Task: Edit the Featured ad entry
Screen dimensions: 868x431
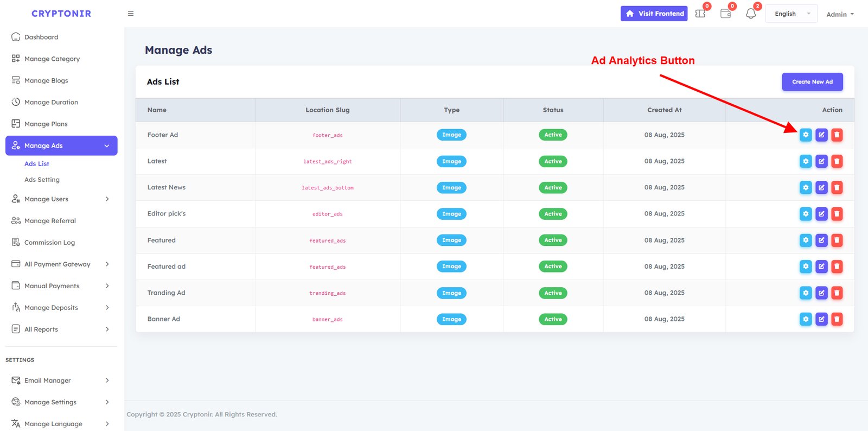Action: 821,267
